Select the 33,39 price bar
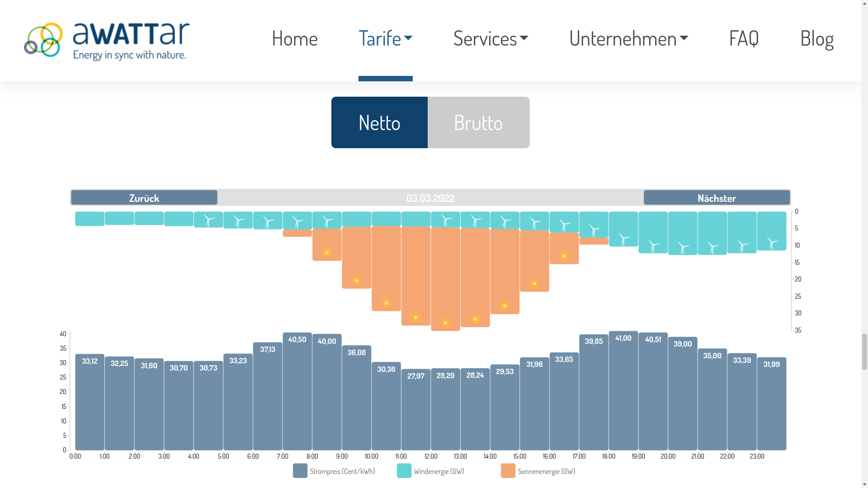 [742, 402]
